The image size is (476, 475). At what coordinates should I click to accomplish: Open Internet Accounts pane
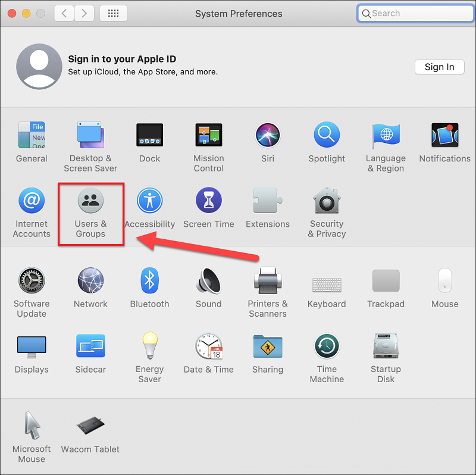(32, 201)
